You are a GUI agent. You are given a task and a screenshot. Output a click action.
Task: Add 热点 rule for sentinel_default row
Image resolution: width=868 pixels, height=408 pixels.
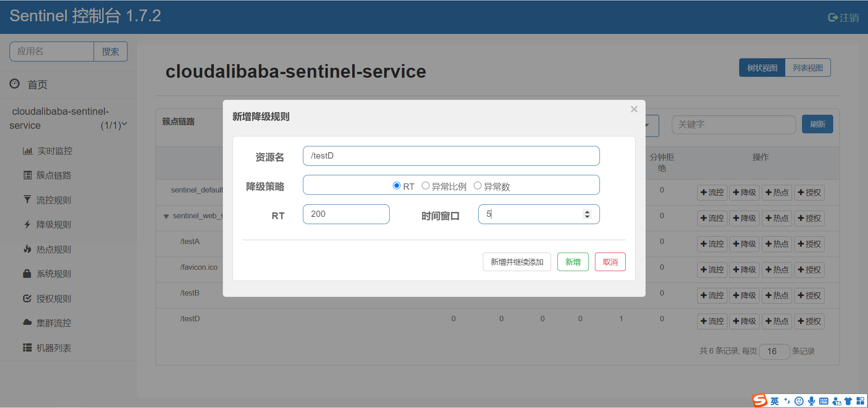pos(777,192)
